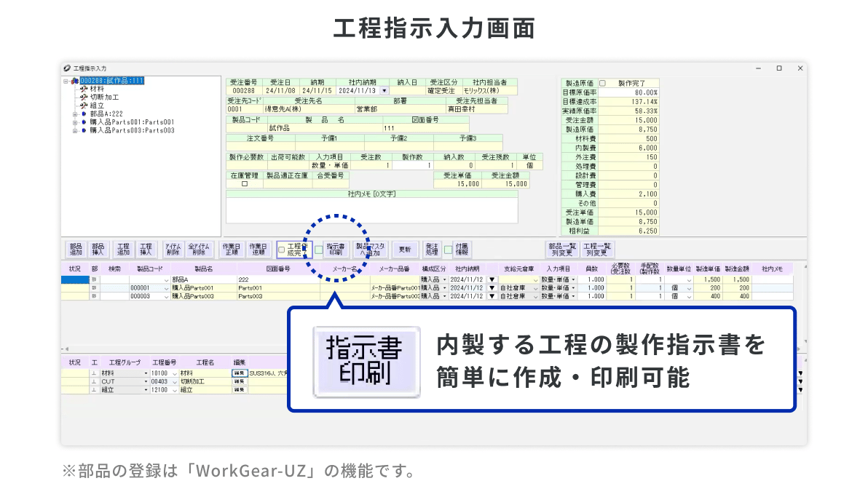The width and height of the screenshot is (868, 497).
Task: Click the 工程一覧列変更 button
Action: click(x=597, y=250)
